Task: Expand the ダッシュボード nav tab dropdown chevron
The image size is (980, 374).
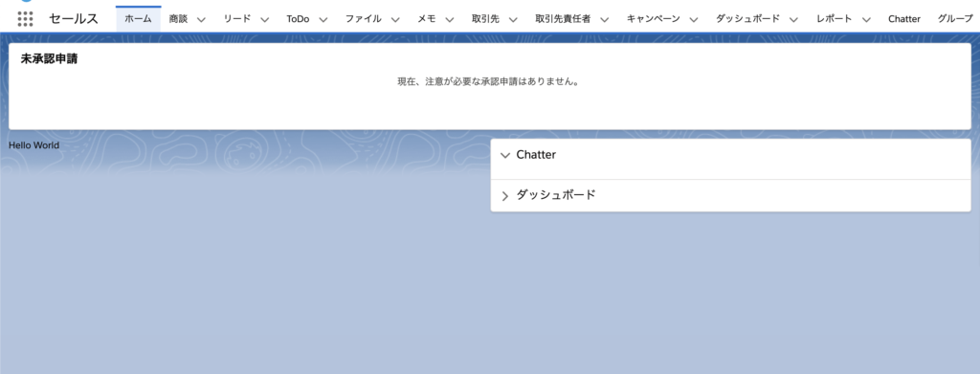Action: coord(793,19)
